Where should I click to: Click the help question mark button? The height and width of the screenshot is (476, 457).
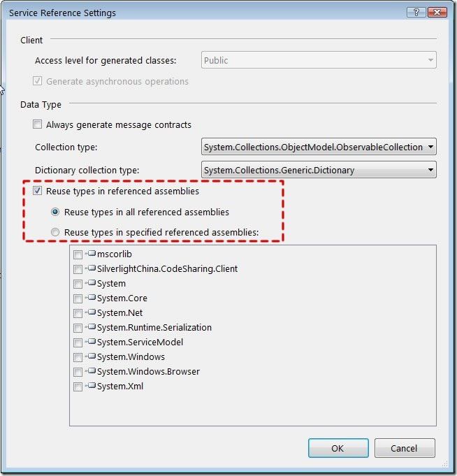[x=416, y=12]
